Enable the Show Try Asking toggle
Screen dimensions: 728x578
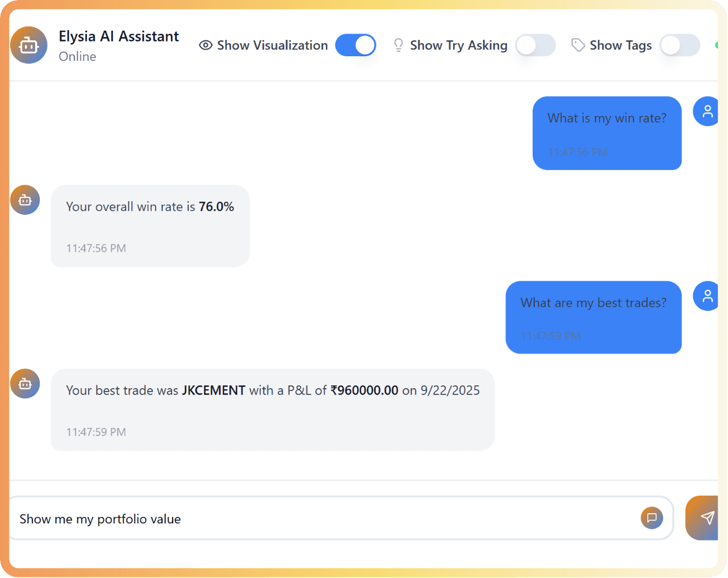point(535,45)
